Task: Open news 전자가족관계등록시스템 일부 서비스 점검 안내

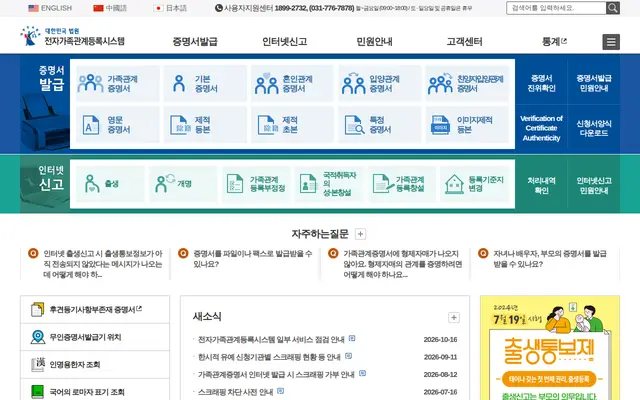Action: 271,340
